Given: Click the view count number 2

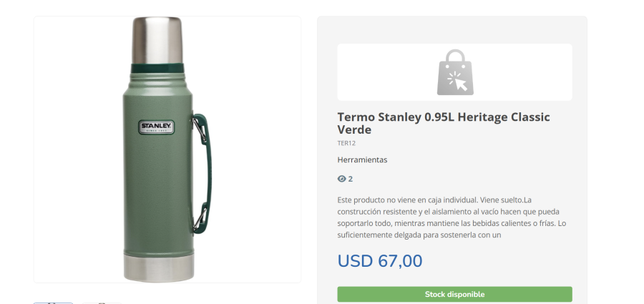Looking at the screenshot, I should [351, 179].
